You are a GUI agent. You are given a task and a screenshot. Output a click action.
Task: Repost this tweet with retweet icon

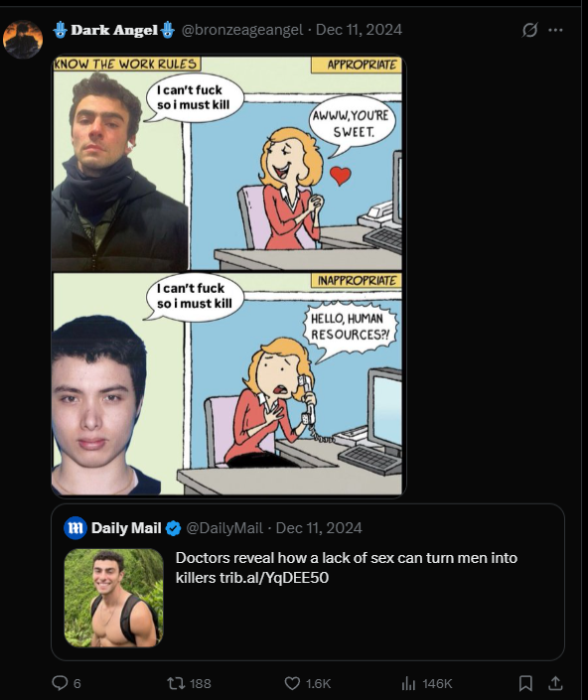coord(175,683)
